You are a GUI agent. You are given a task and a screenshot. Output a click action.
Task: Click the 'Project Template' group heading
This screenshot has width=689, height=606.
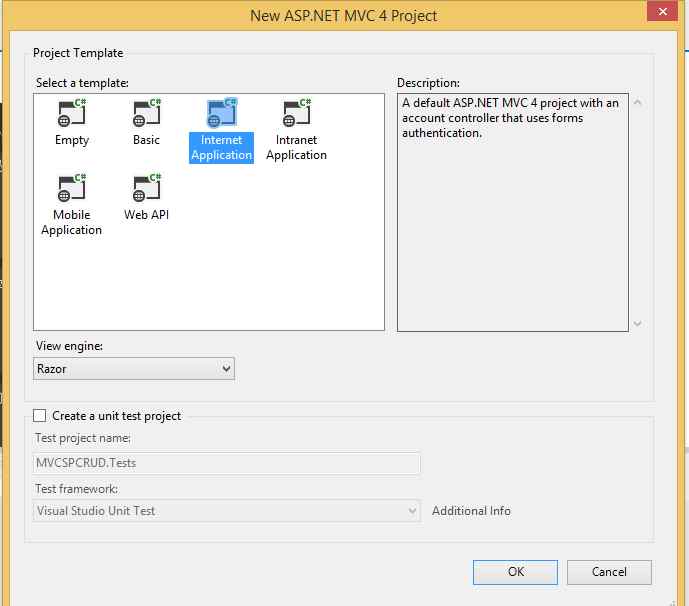pos(78,53)
